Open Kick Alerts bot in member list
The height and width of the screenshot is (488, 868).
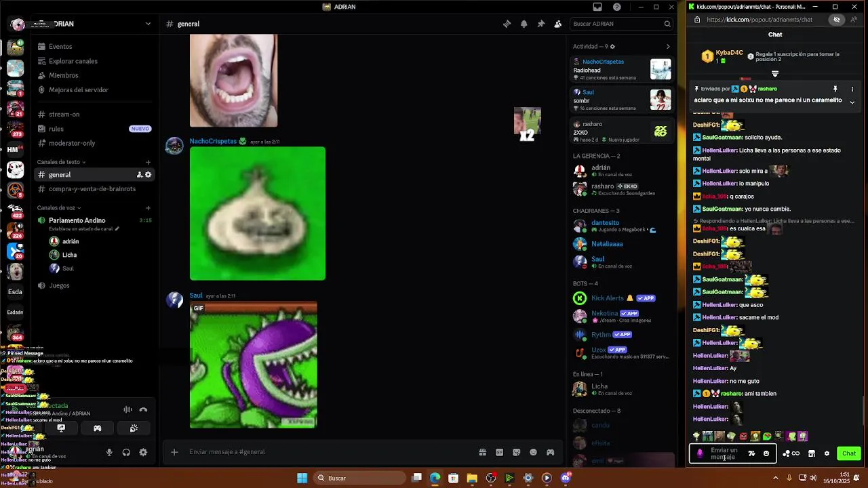(623, 298)
